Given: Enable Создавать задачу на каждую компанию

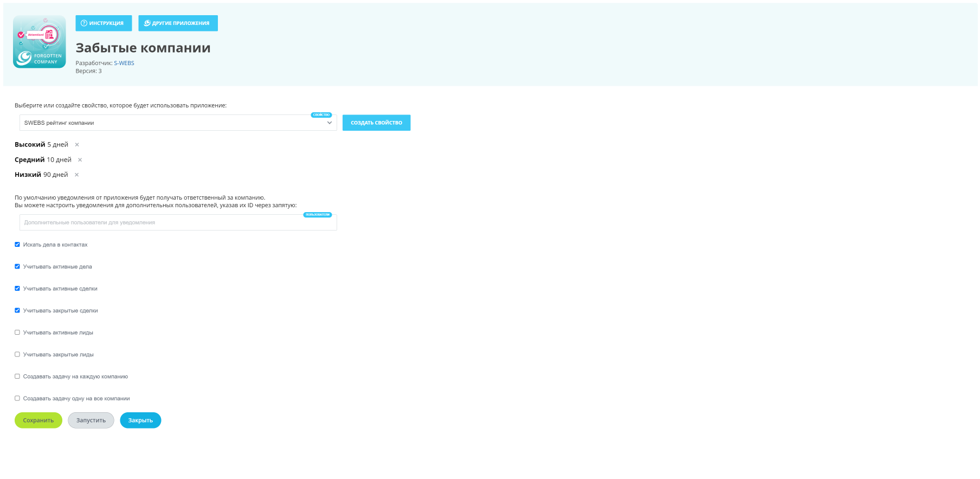Looking at the screenshot, I should pyautogui.click(x=17, y=376).
